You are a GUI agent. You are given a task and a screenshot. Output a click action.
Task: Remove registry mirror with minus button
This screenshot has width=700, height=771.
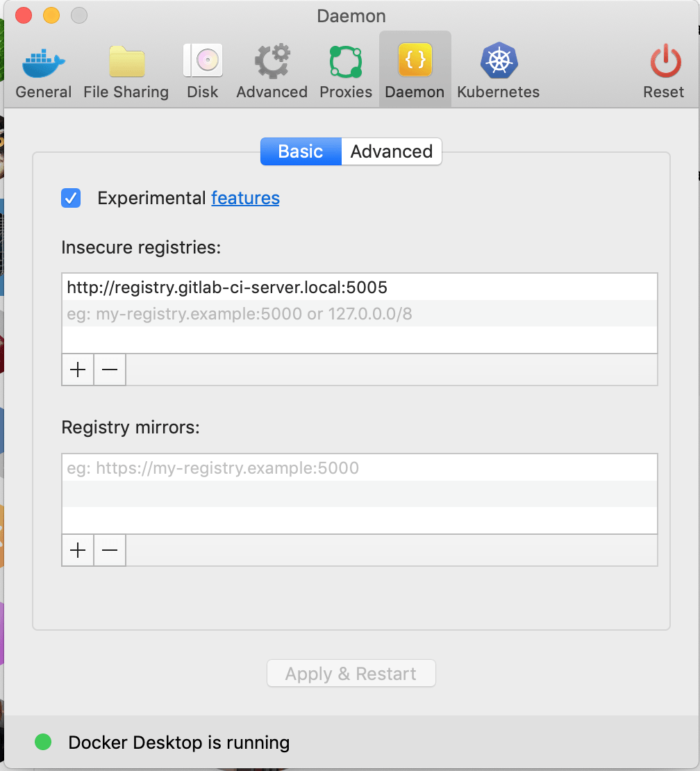coord(110,550)
